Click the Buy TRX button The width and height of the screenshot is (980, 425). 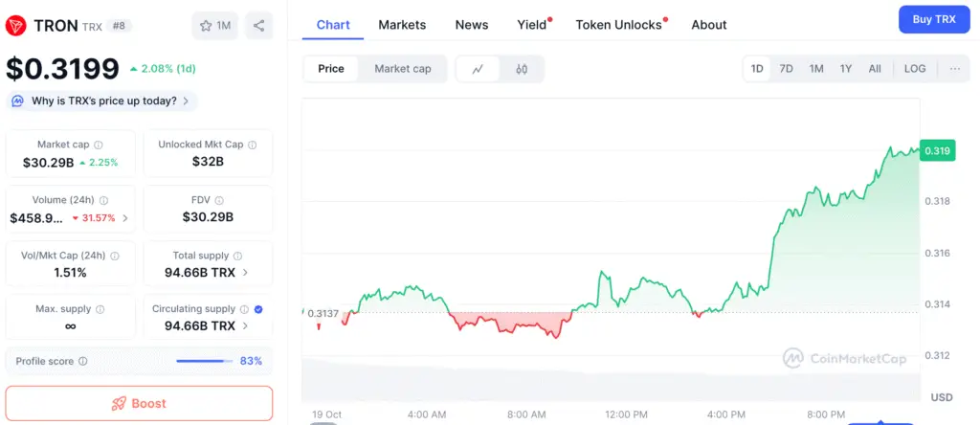coord(933,19)
